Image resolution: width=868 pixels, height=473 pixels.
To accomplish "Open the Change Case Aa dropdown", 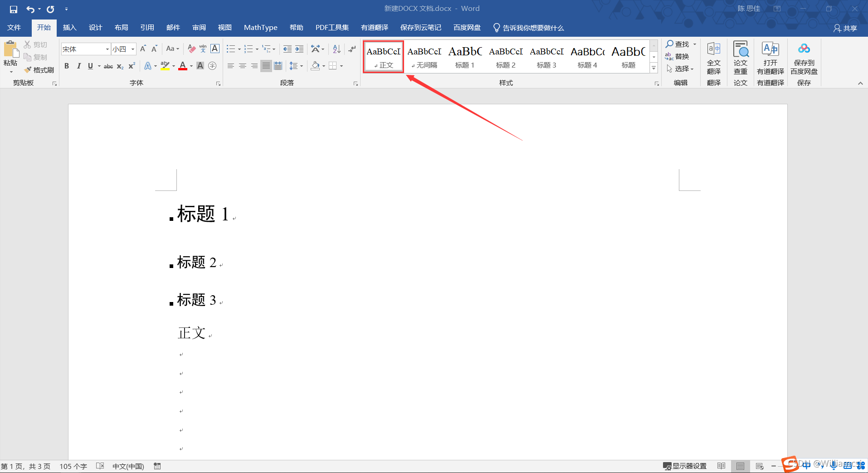I will pos(172,49).
